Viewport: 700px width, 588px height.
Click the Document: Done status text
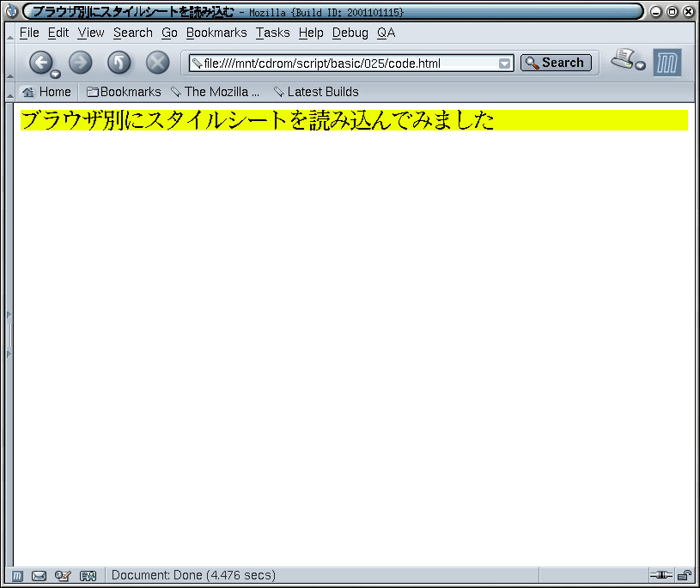193,575
